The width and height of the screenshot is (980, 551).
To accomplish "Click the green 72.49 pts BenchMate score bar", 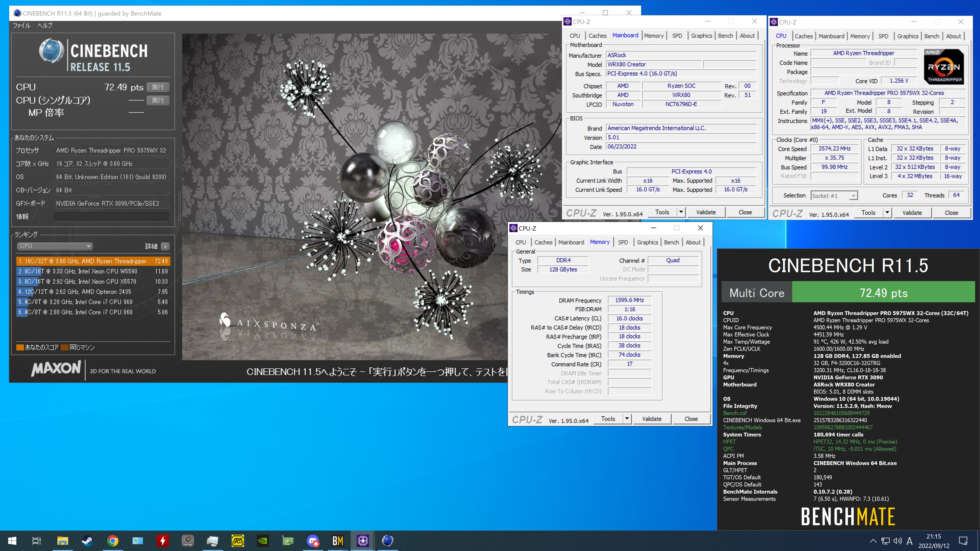I will coord(883,292).
